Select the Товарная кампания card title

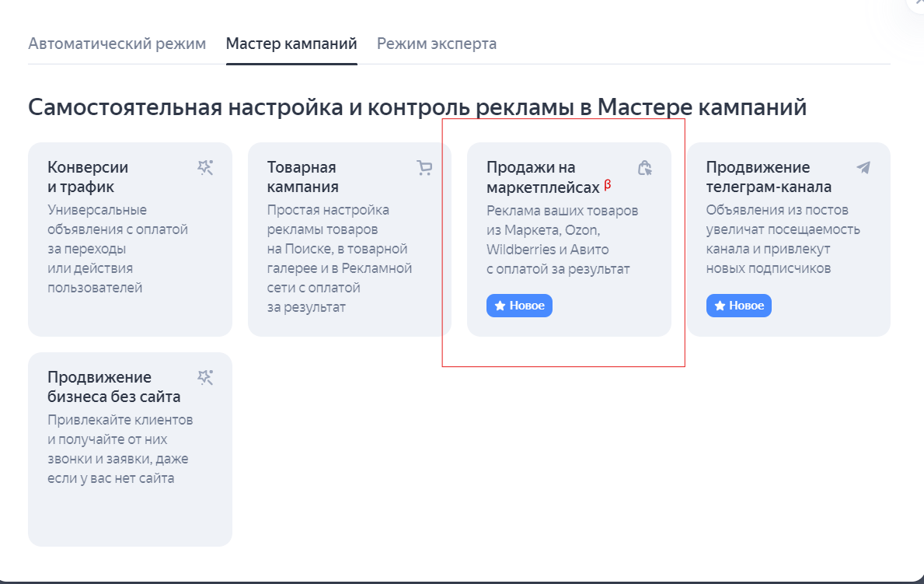click(x=303, y=177)
